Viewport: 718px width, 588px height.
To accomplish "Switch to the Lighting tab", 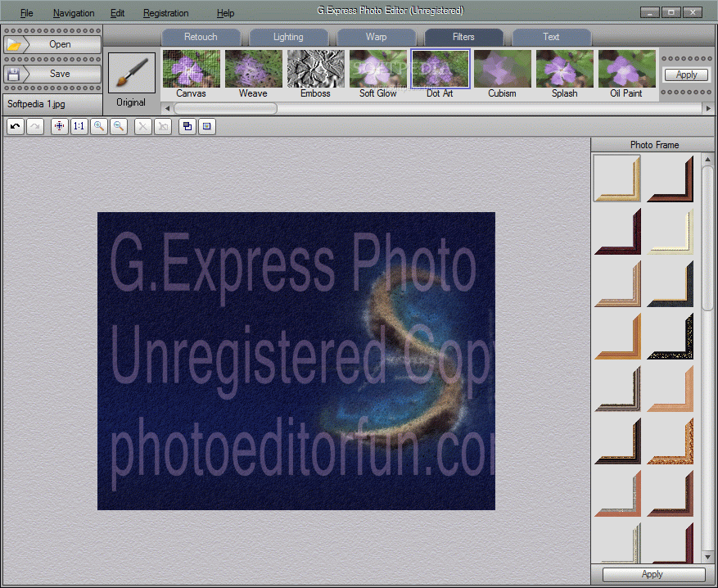I will 288,37.
